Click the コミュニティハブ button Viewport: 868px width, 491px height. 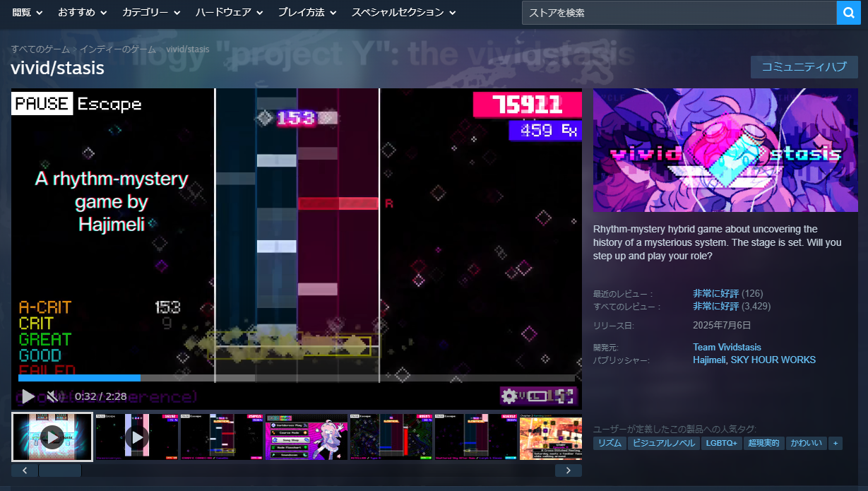click(804, 67)
